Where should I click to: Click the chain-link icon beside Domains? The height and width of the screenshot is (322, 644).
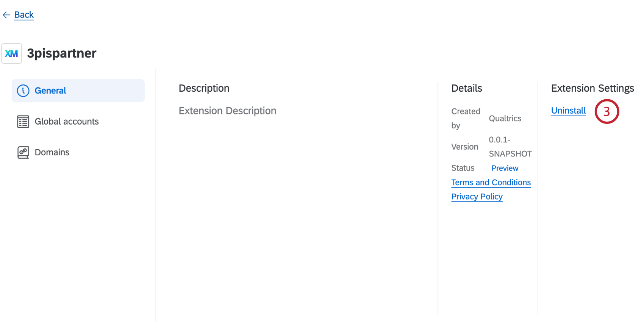pos(23,152)
